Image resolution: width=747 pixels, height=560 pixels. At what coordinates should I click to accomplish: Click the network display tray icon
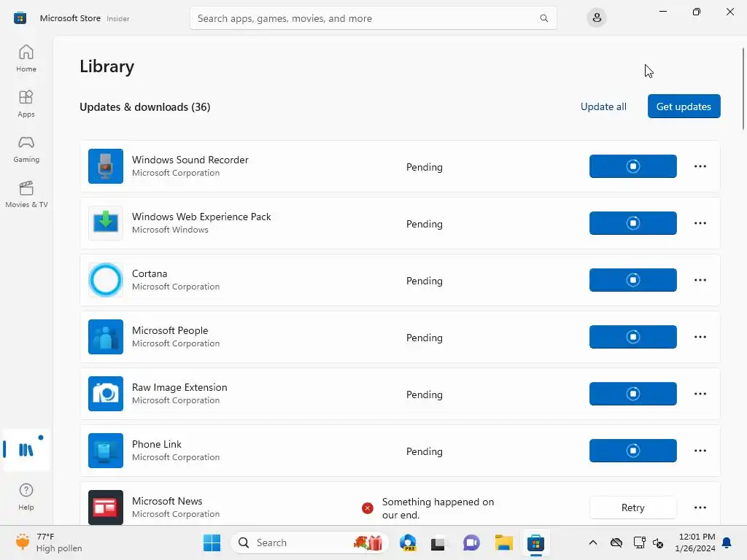pyautogui.click(x=639, y=542)
